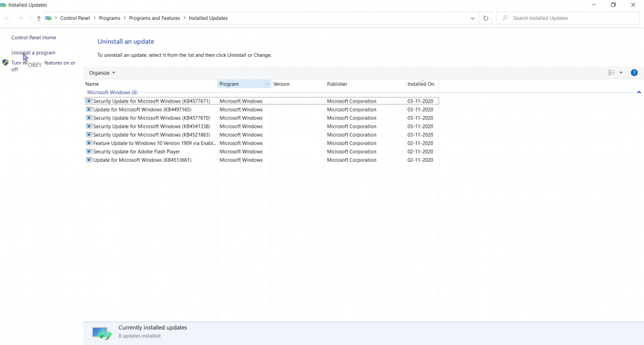
Task: Click the icon beside Adobe Flash Player update
Action: 89,152
